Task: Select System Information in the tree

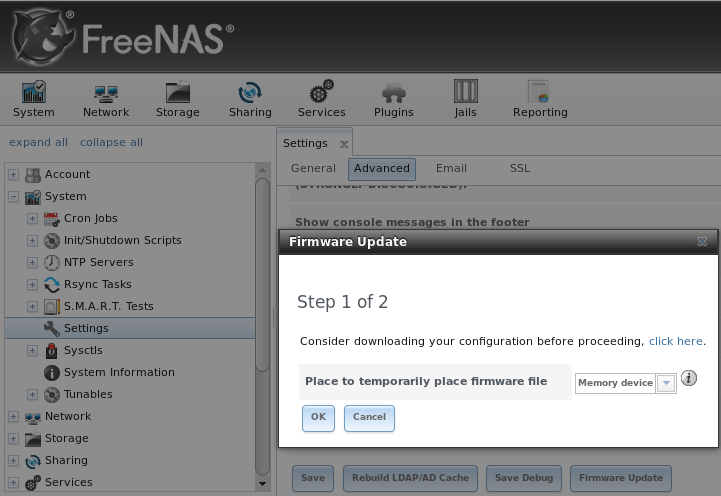Action: pos(119,372)
